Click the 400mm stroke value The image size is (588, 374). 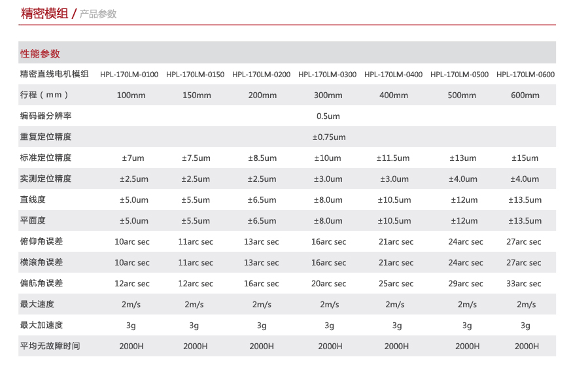pos(393,95)
